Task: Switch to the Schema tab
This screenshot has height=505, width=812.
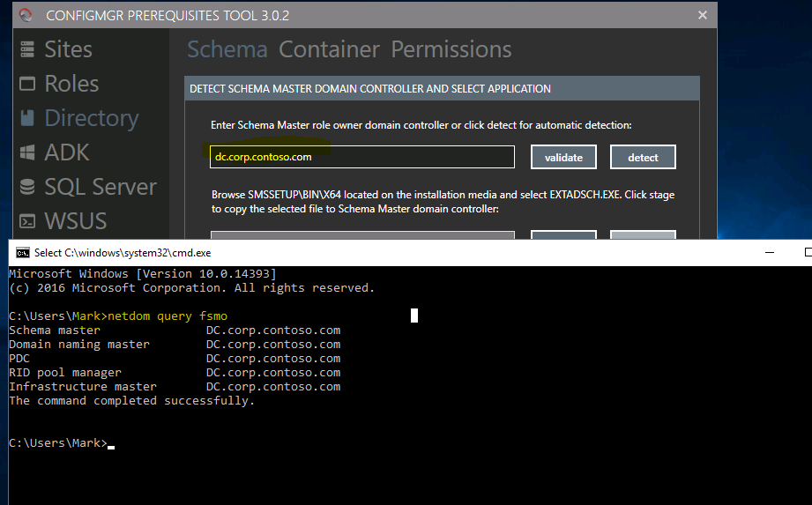Action: point(227,49)
